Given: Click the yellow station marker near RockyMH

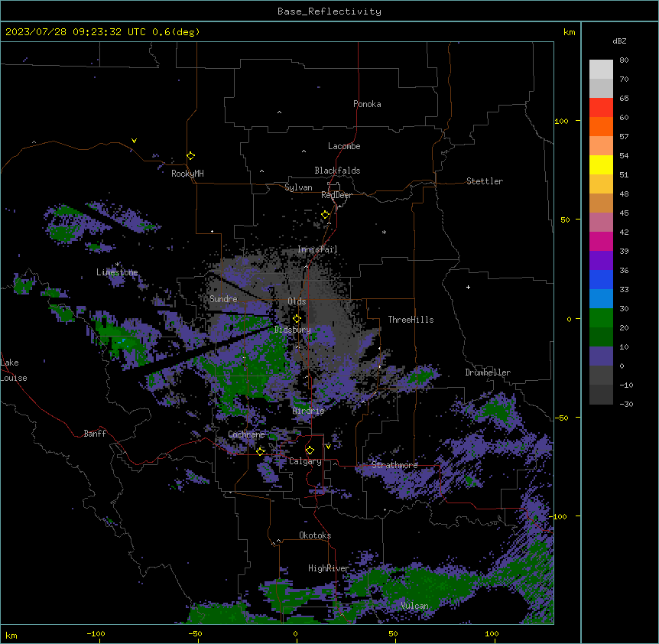Looking at the screenshot, I should click(191, 156).
